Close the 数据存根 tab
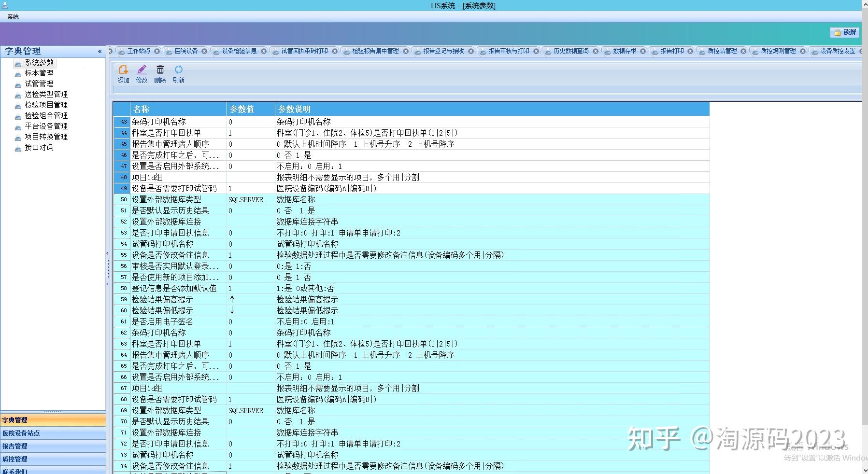This screenshot has width=868, height=474. pyautogui.click(x=643, y=51)
